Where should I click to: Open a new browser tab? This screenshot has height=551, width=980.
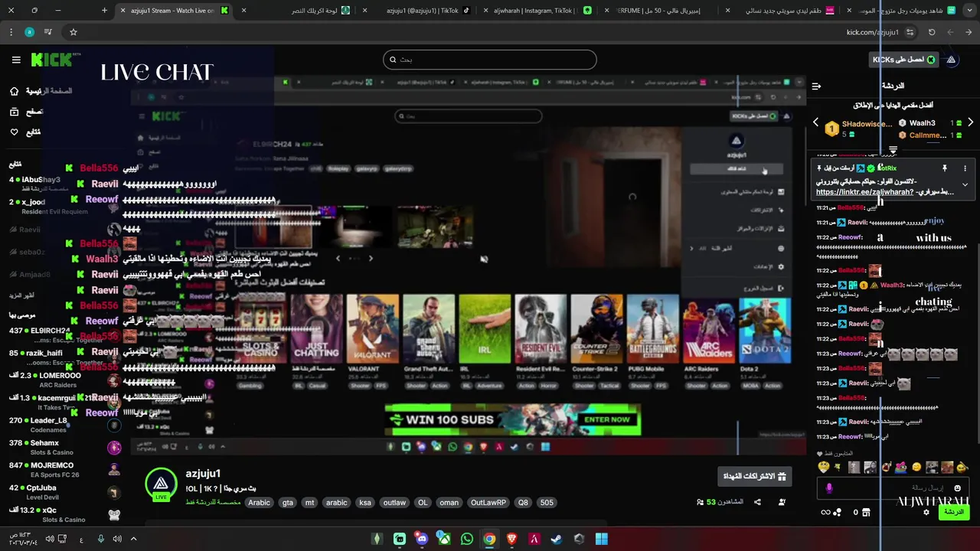point(104,11)
